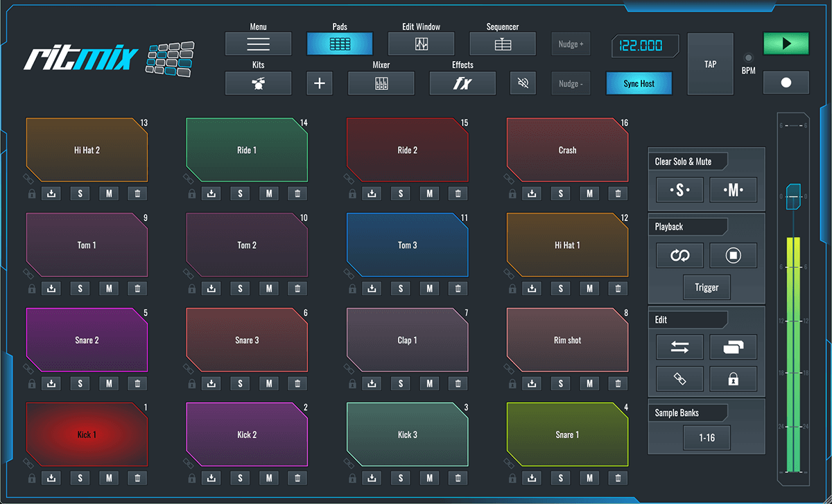832x504 pixels.
Task: Delete the Snare 1 pad sample with trash icon
Action: pos(618,478)
